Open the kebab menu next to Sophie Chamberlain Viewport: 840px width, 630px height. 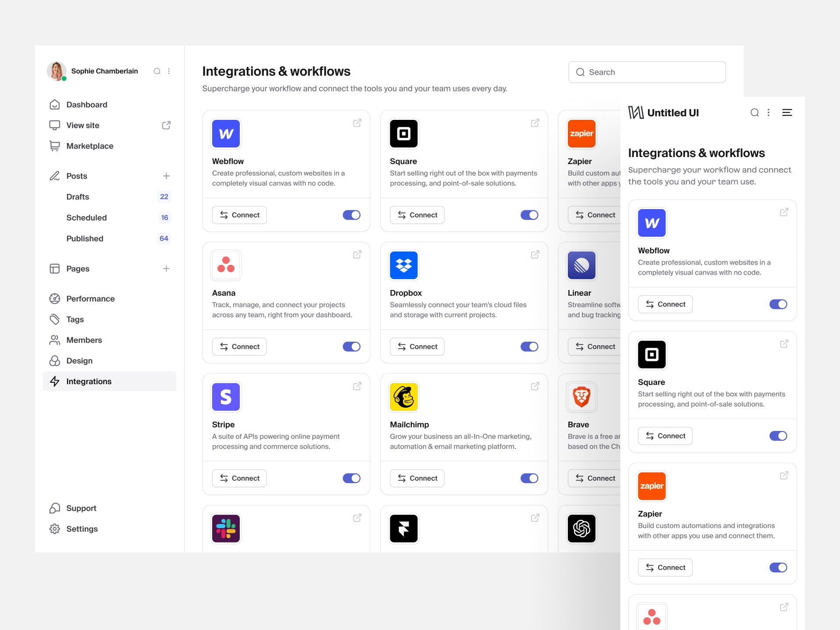point(169,71)
